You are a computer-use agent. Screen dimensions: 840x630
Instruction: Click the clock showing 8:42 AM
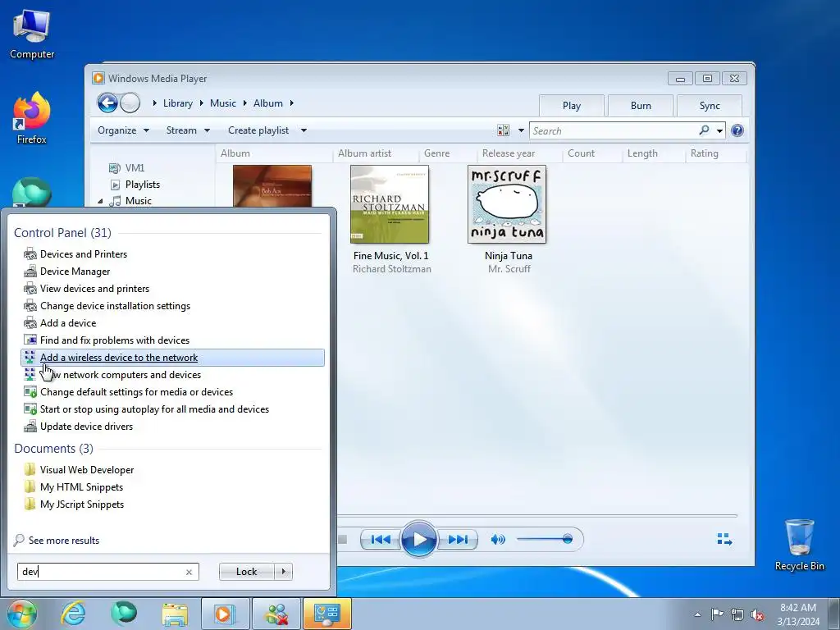pos(798,608)
